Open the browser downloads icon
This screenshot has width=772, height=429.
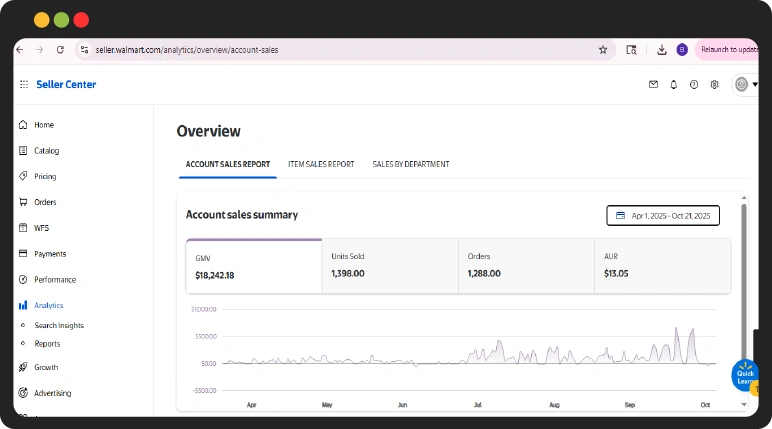[662, 49]
